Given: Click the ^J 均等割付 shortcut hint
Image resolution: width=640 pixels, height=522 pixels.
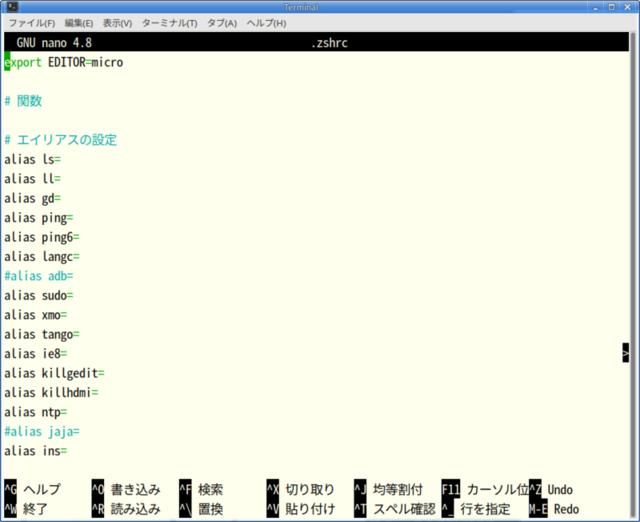Looking at the screenshot, I should [389, 489].
